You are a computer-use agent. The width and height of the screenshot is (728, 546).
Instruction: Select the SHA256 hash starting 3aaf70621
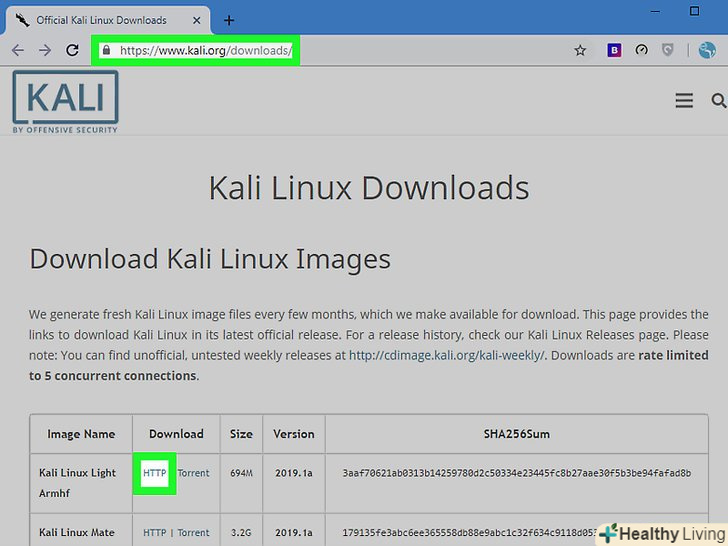517,473
